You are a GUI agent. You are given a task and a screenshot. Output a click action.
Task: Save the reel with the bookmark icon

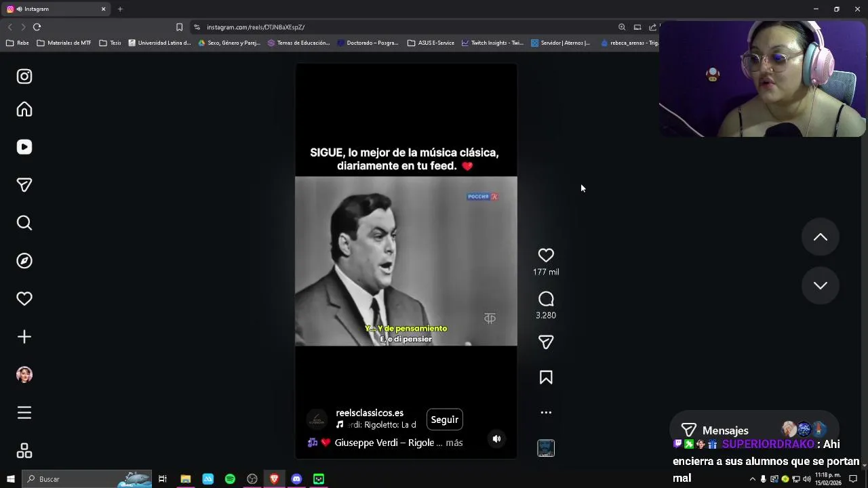tap(546, 378)
